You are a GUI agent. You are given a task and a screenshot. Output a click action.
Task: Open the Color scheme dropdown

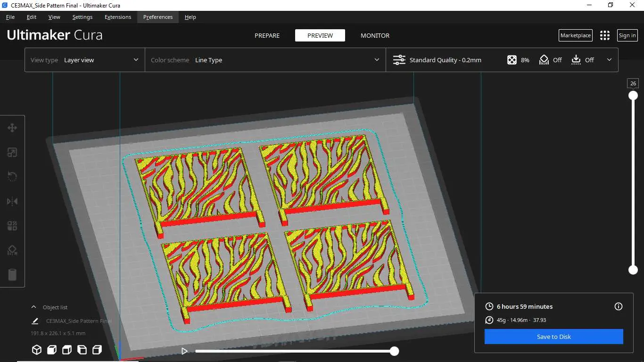click(265, 60)
